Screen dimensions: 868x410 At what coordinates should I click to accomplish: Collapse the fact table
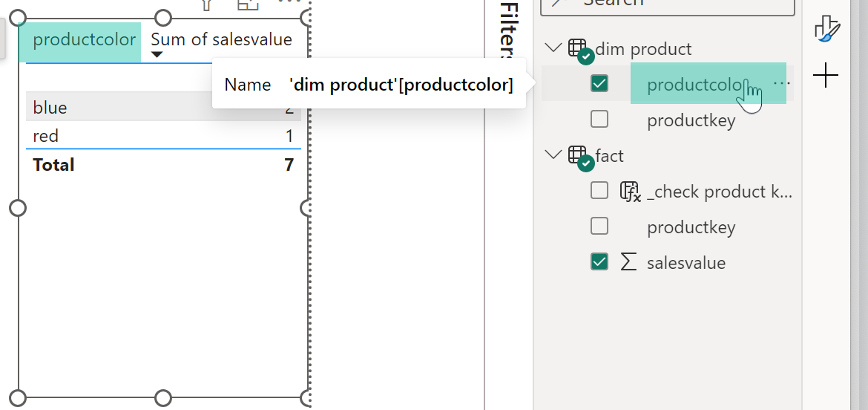pos(553,154)
